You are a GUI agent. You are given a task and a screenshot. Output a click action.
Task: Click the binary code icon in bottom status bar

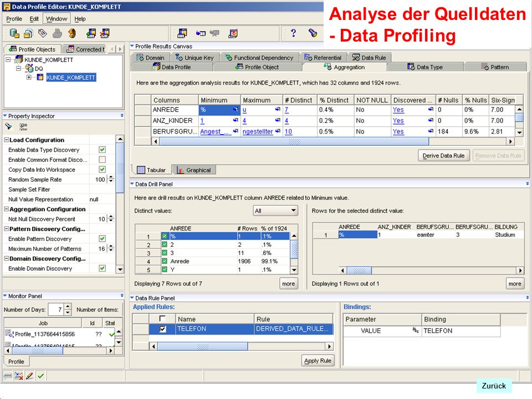coord(7,376)
